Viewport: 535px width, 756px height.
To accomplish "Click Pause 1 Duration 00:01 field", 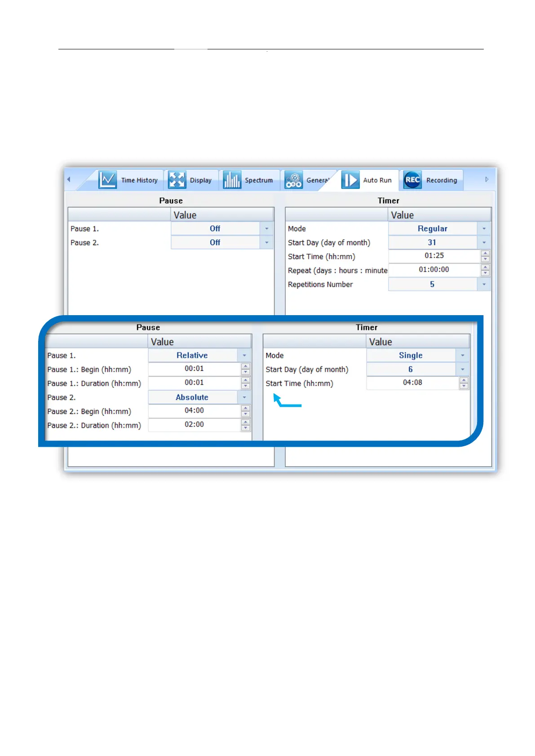I will (194, 382).
